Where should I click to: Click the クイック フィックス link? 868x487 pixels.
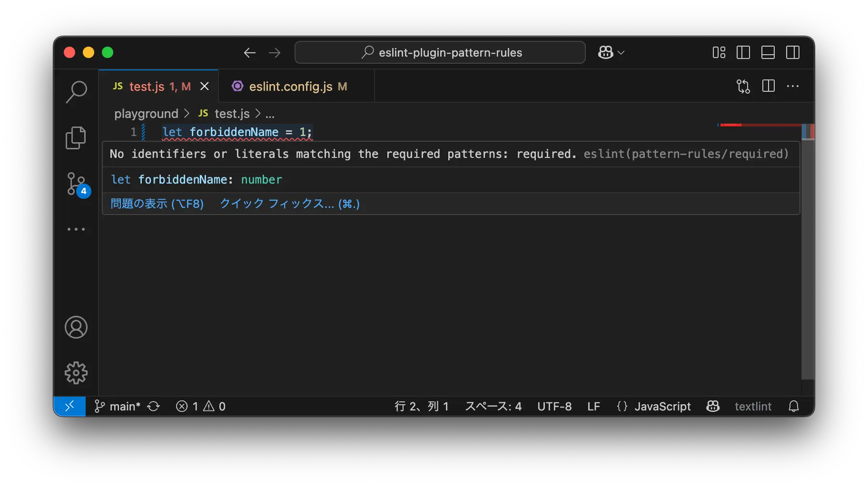(x=290, y=204)
